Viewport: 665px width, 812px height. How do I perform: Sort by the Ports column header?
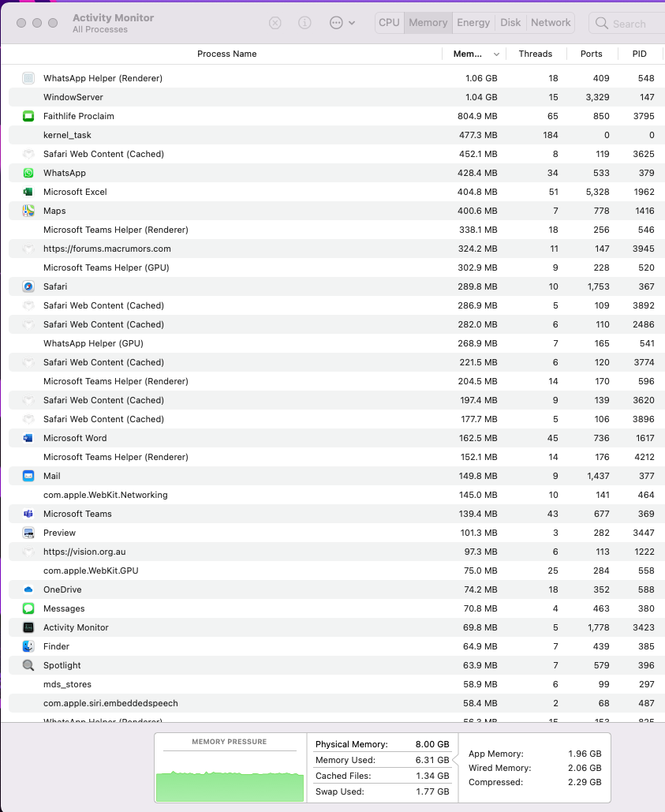tap(591, 54)
